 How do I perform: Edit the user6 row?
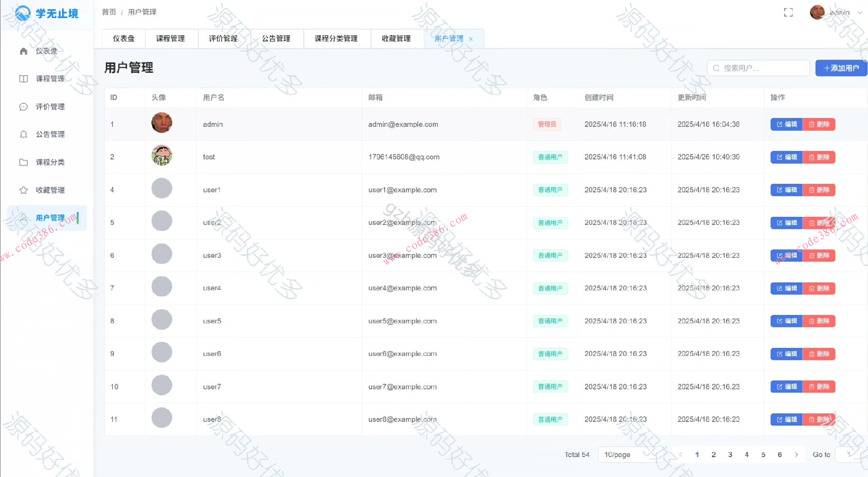tap(787, 354)
